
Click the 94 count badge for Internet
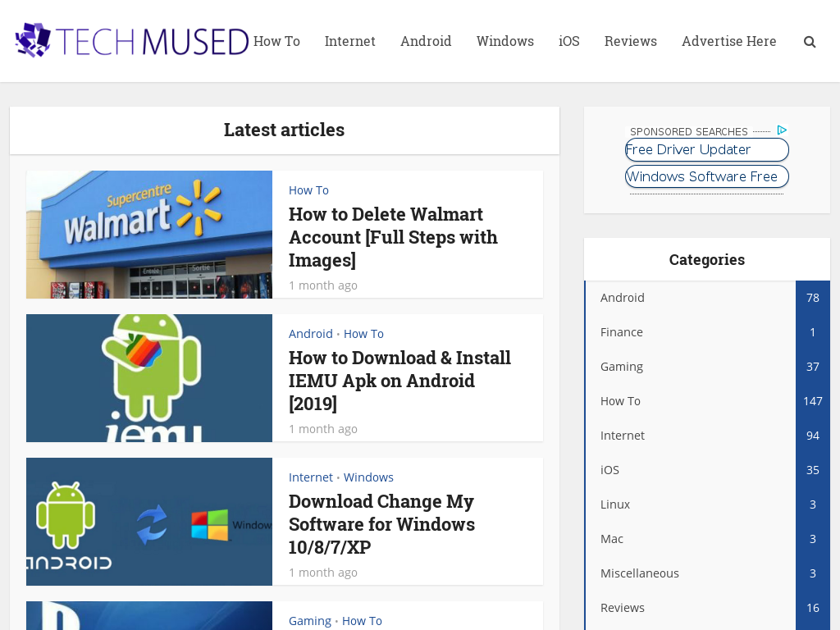[813, 436]
